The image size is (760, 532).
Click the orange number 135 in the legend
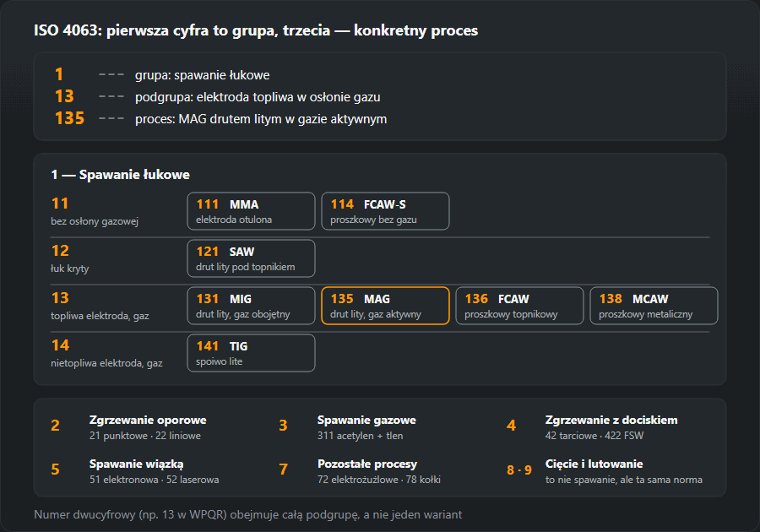tap(70, 118)
